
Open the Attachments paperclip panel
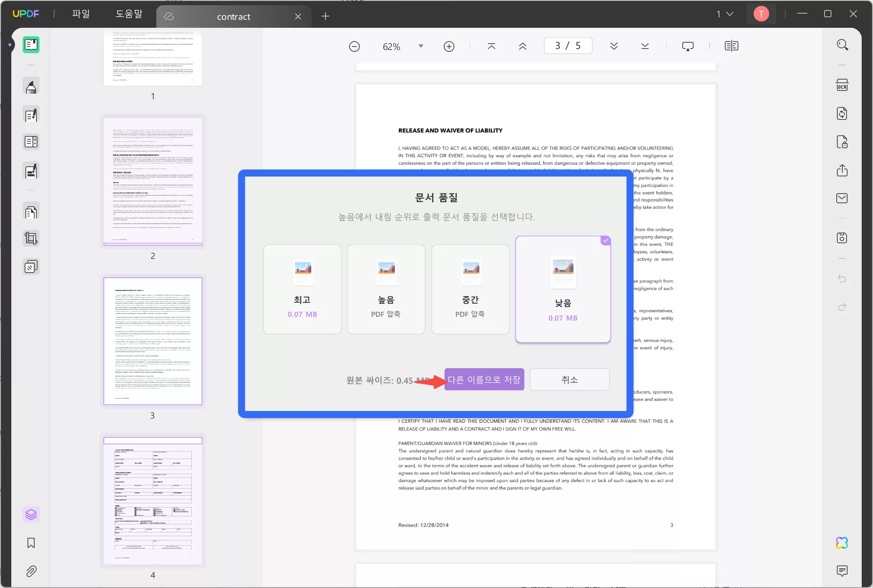[x=31, y=571]
